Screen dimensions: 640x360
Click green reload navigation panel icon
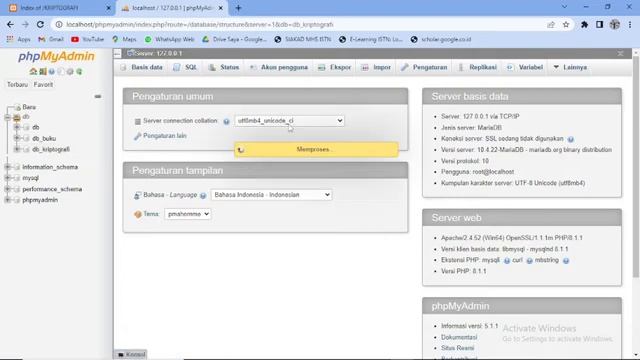(79, 71)
